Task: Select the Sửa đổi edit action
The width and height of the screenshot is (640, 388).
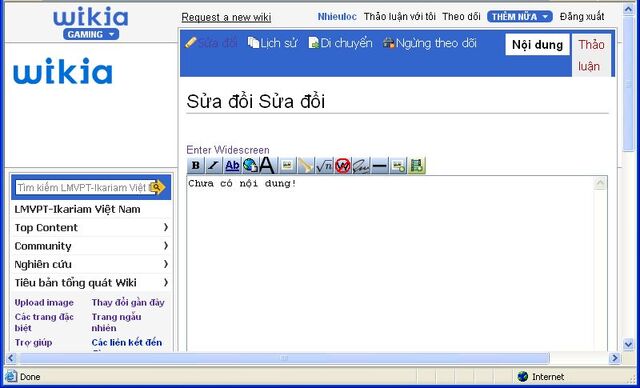Action: (x=217, y=43)
